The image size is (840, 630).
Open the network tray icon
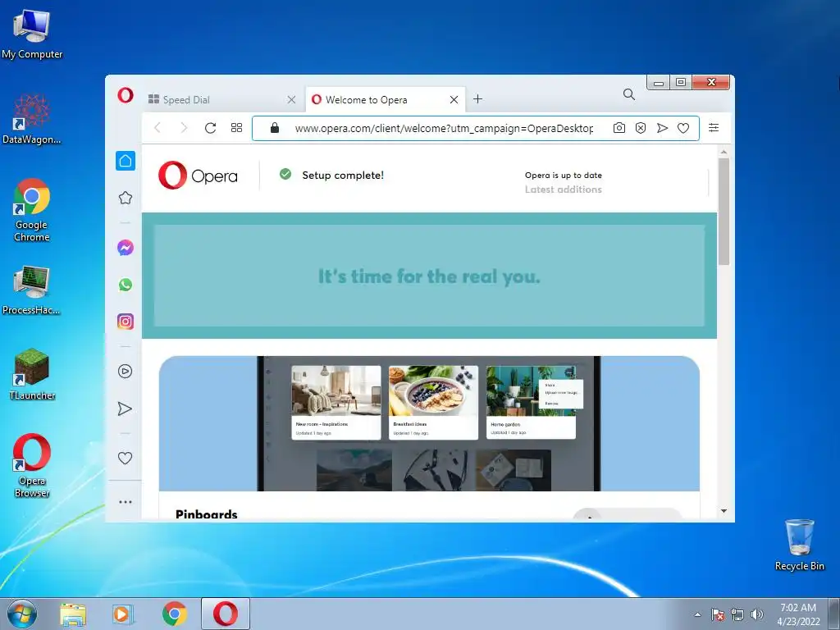[737, 614]
